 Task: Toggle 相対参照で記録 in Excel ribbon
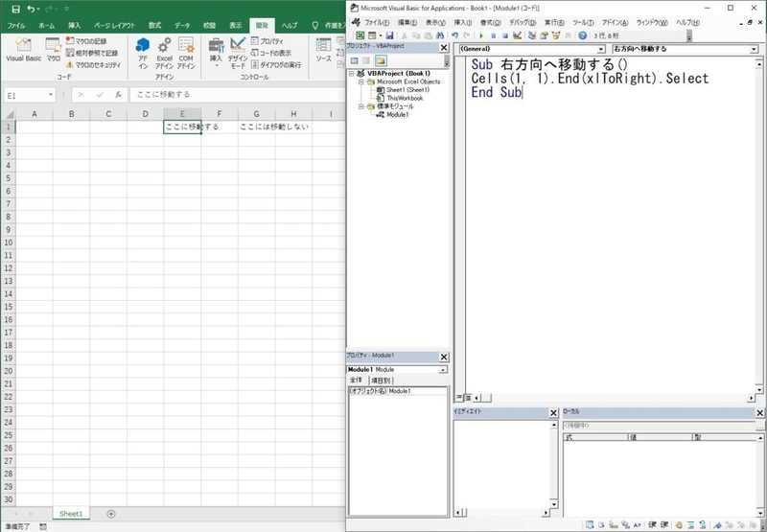click(92, 53)
